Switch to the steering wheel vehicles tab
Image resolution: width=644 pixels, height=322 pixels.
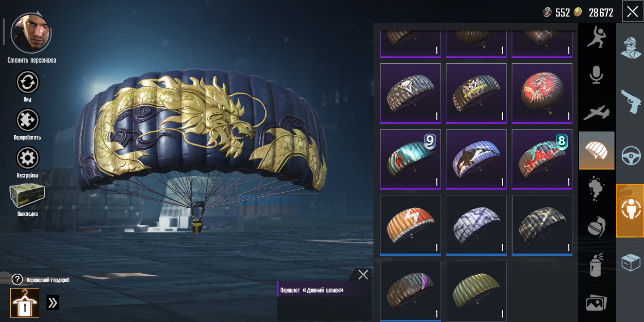tap(630, 156)
